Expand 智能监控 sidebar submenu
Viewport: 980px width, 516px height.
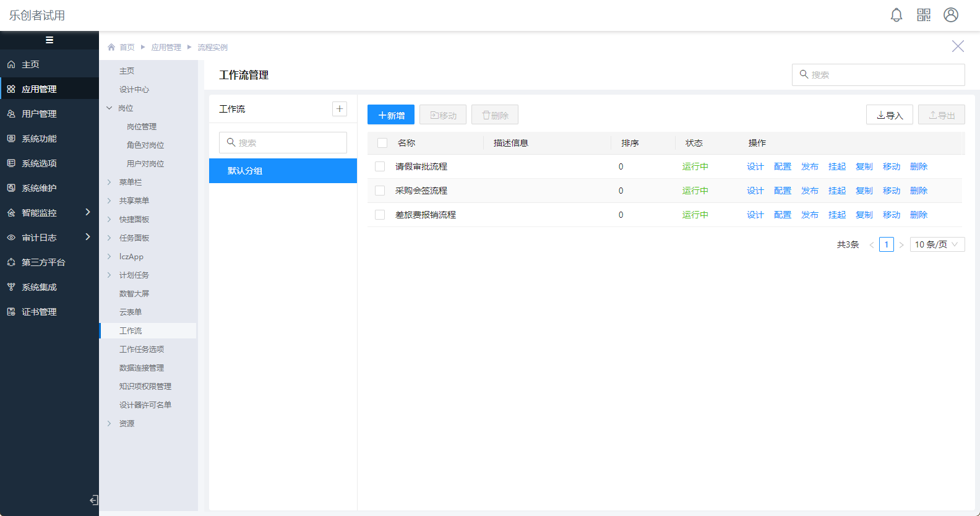[87, 212]
